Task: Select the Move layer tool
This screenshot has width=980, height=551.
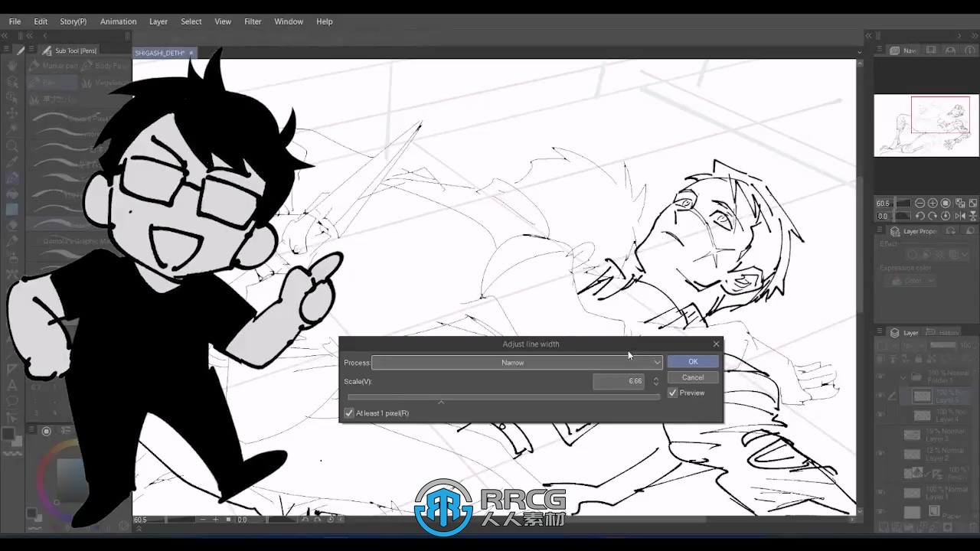Action: point(12,114)
